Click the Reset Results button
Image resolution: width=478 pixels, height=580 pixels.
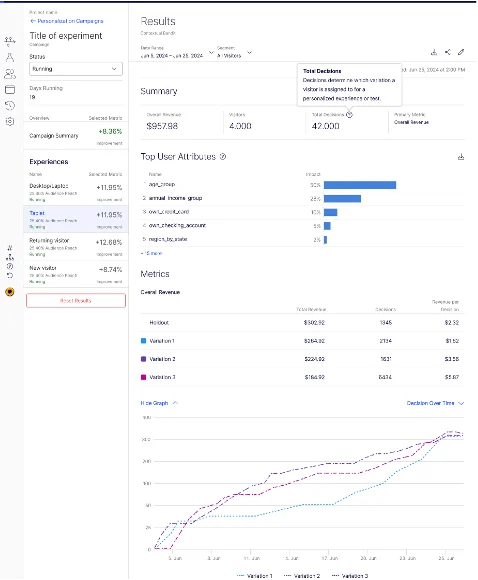coord(76,301)
